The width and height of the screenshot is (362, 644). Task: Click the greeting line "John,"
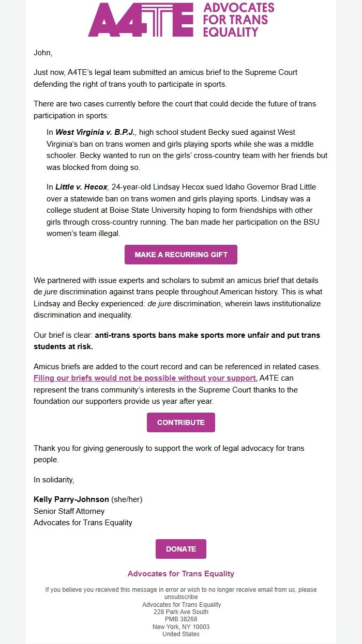pyautogui.click(x=40, y=51)
